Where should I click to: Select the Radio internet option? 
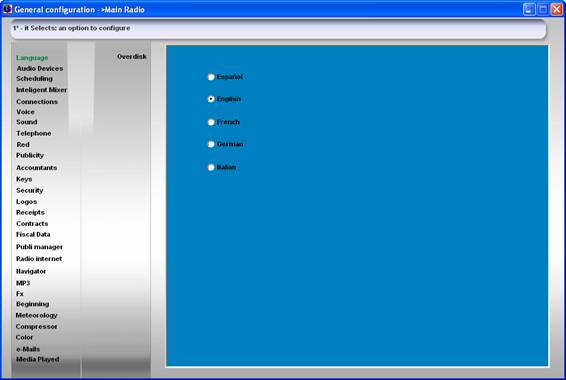[39, 259]
